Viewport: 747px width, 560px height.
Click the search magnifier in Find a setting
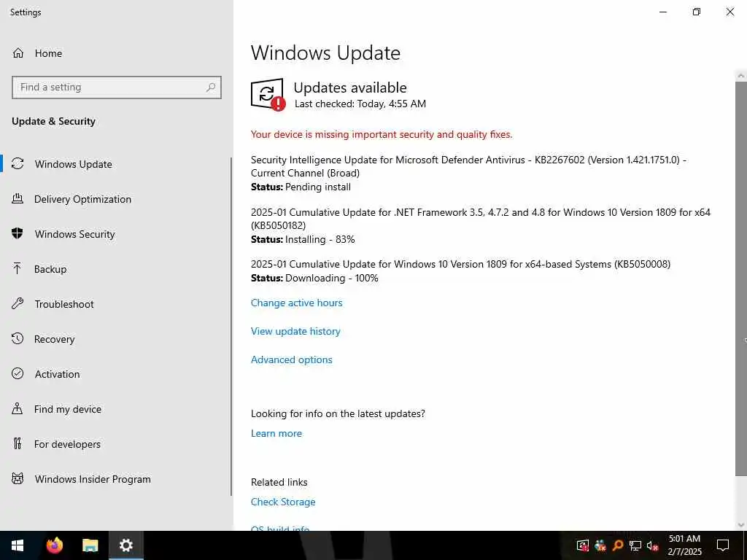coord(211,87)
